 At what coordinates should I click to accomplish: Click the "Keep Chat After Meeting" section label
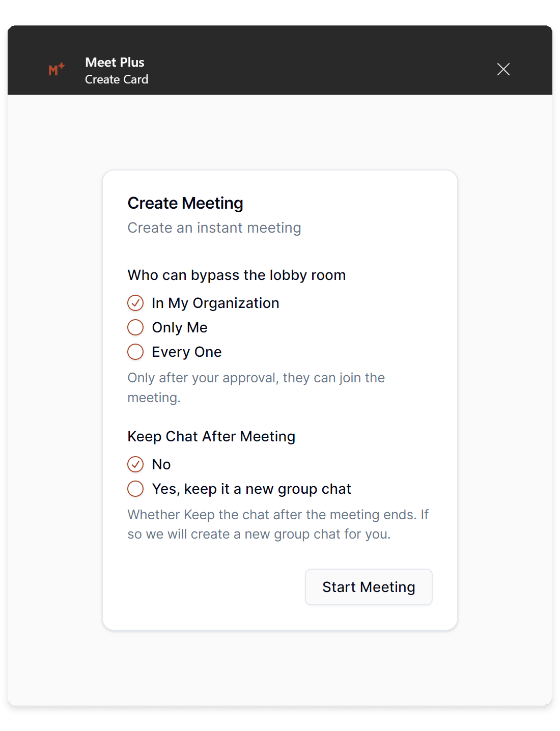click(211, 436)
